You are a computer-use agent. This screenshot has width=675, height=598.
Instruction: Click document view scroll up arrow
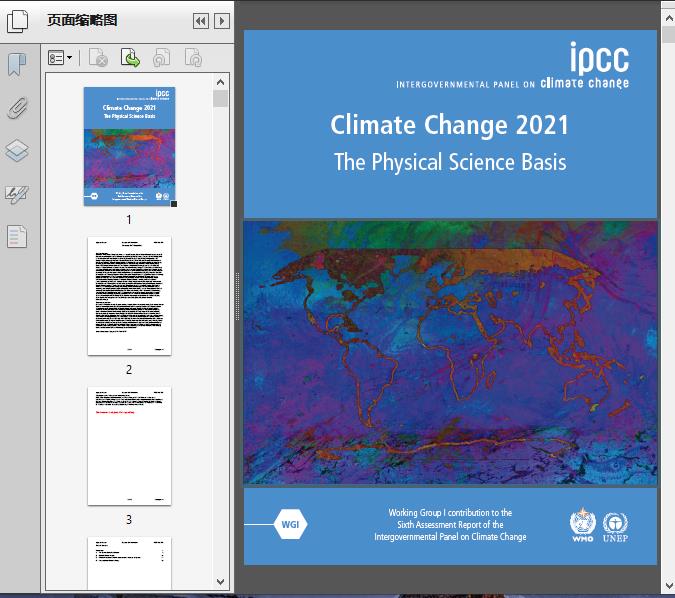coord(669,19)
